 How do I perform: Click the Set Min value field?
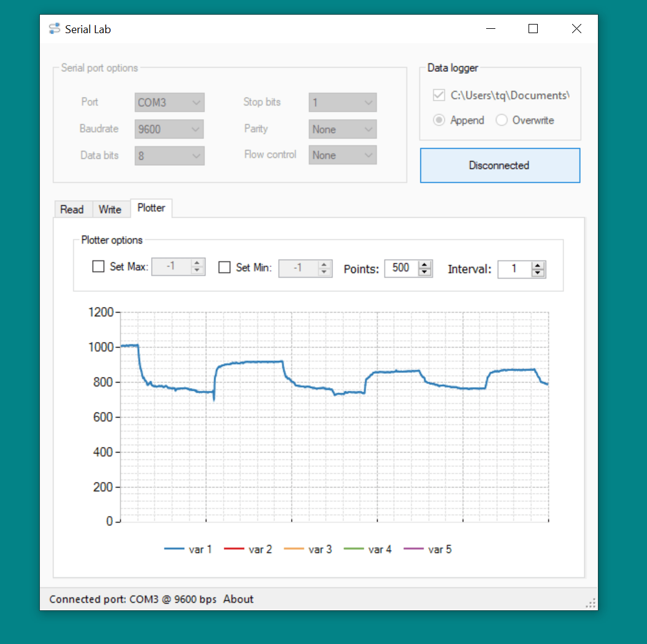click(298, 268)
